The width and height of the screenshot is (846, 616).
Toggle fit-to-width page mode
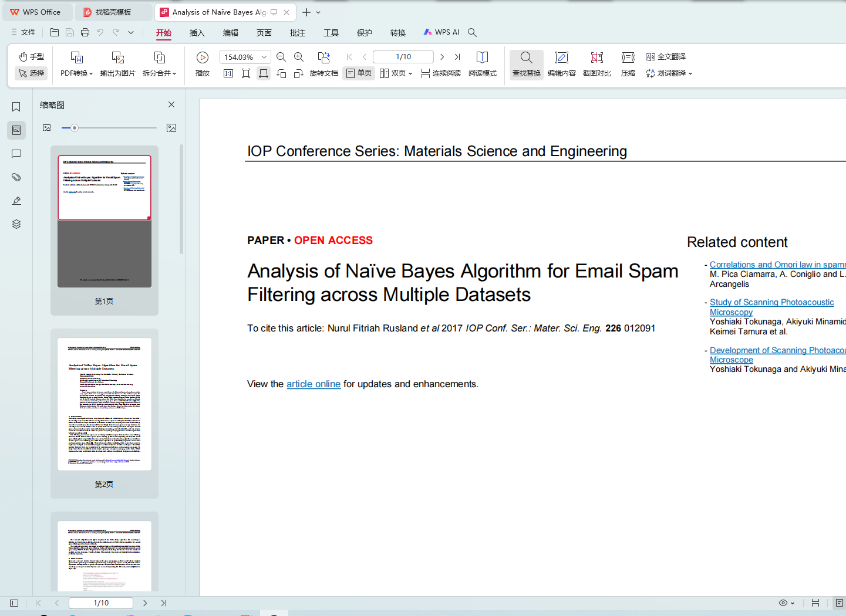[264, 73]
